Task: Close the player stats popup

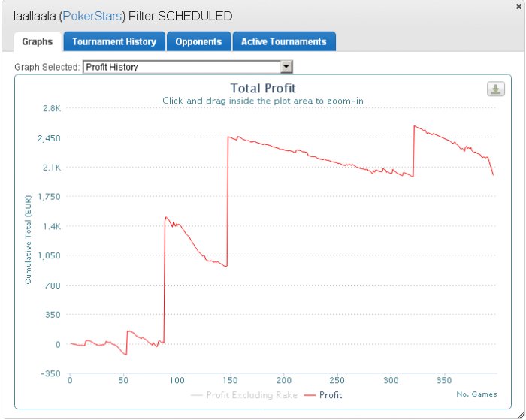Action: click(518, 6)
